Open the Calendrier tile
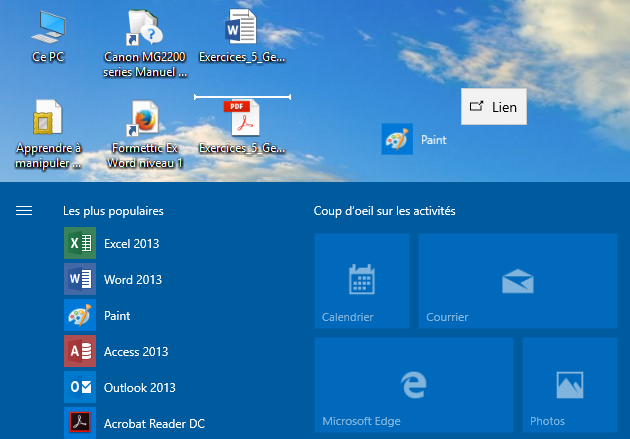This screenshot has width=630, height=439. (x=362, y=281)
